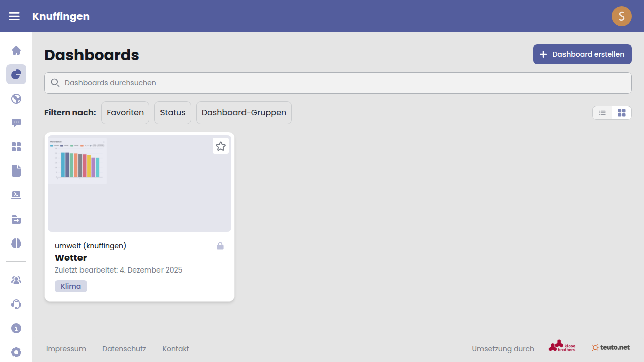Open the hamburger navigation menu
The image size is (644, 362).
14,16
